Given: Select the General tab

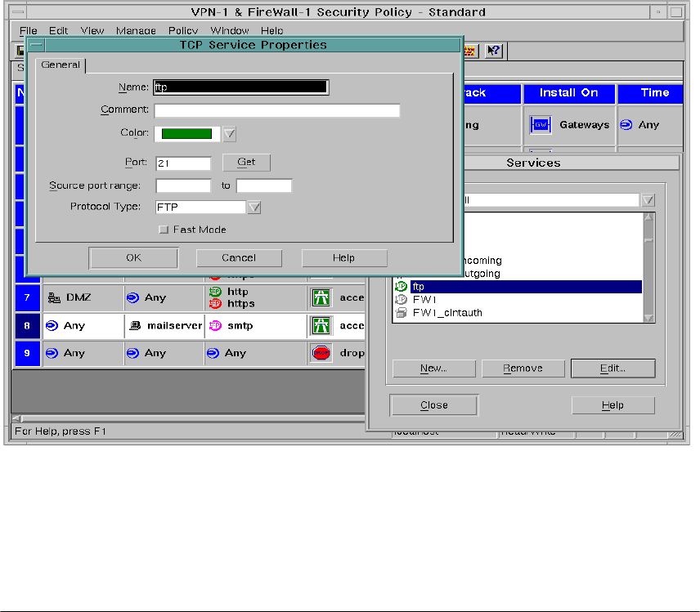Looking at the screenshot, I should [61, 65].
